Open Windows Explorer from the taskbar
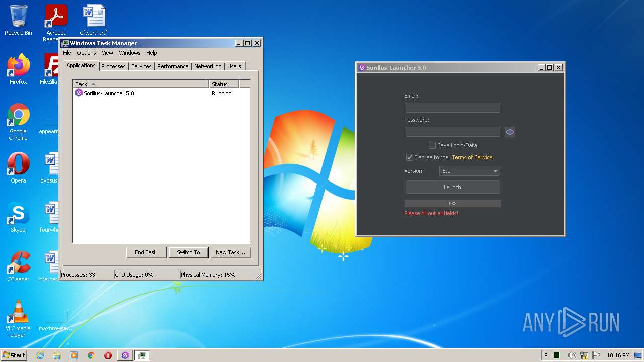Viewport: 644px width, 362px height. click(57, 355)
